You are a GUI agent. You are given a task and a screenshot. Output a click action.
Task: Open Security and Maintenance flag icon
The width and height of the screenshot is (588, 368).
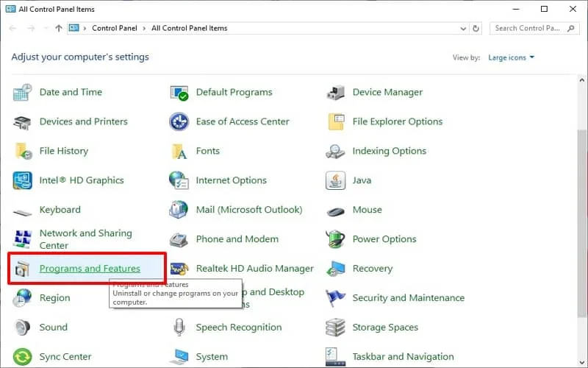[x=335, y=298]
